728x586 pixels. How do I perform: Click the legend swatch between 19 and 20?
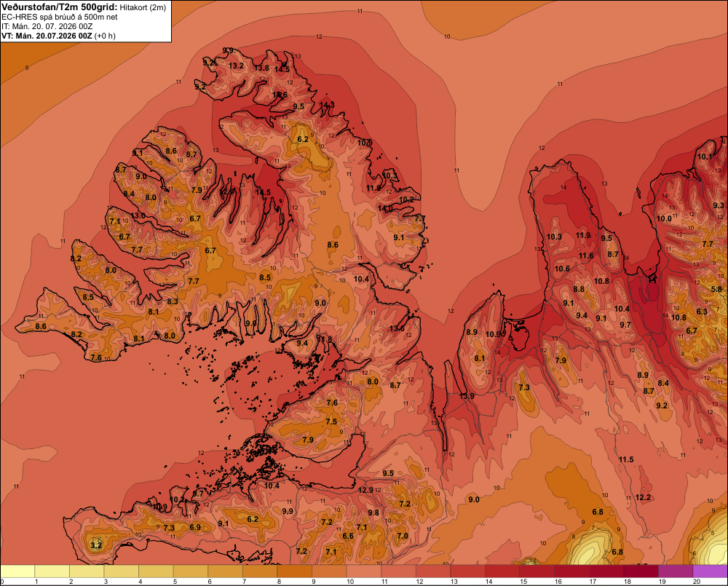pyautogui.click(x=676, y=571)
